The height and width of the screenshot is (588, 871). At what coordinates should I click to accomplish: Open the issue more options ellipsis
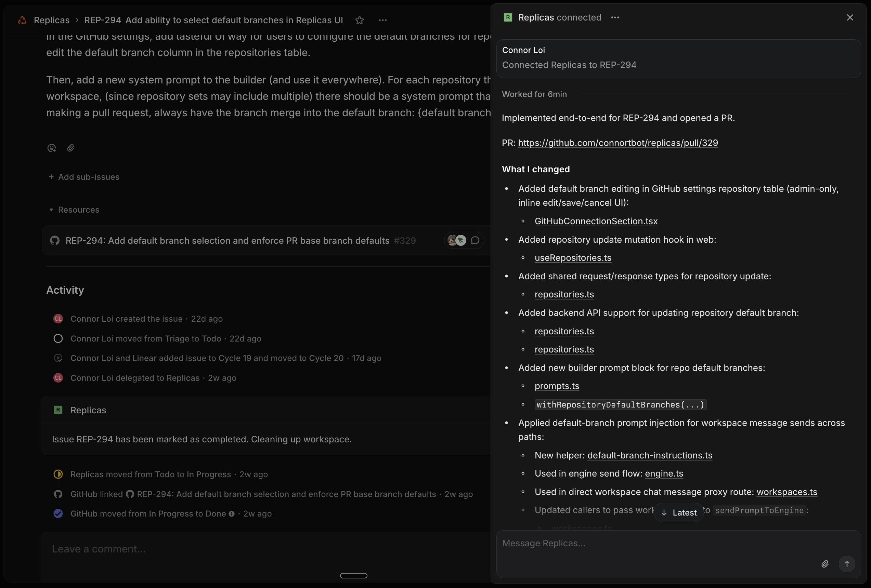point(383,20)
